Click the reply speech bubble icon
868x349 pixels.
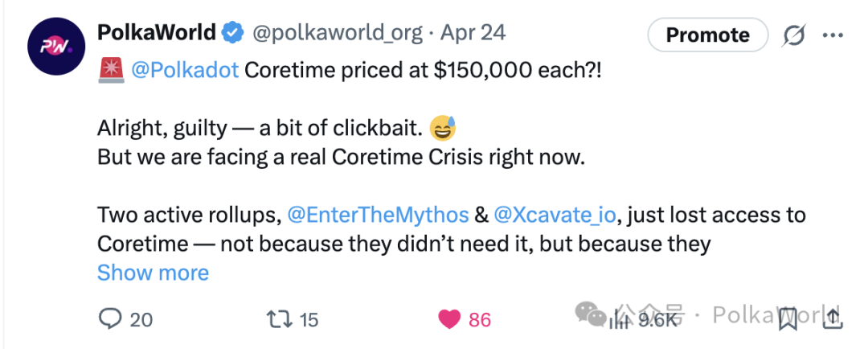pyautogui.click(x=109, y=318)
